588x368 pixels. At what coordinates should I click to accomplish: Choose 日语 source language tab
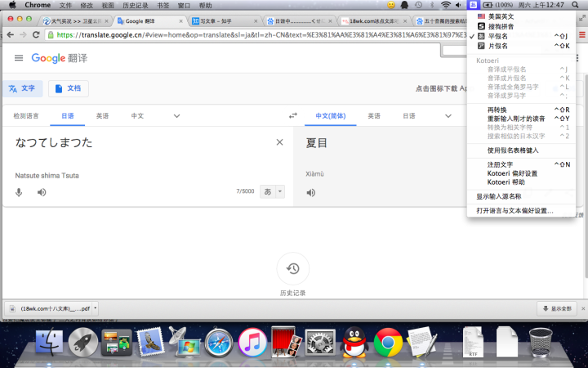click(68, 115)
